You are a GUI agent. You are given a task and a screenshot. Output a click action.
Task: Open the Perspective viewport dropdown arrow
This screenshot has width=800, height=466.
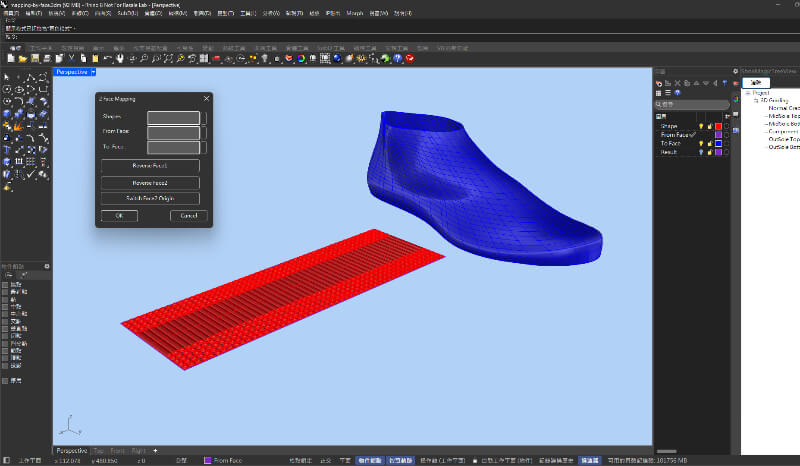93,72
